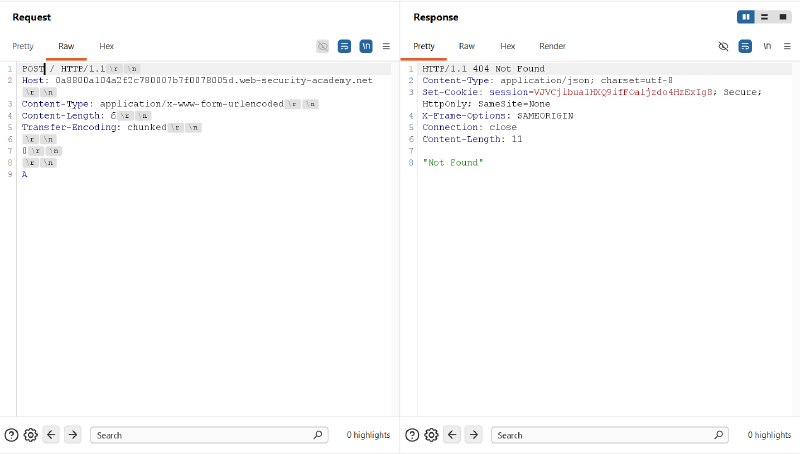Toggle show non-printable chars in Response panel
Screen dimensions: 800x454
coord(767,46)
